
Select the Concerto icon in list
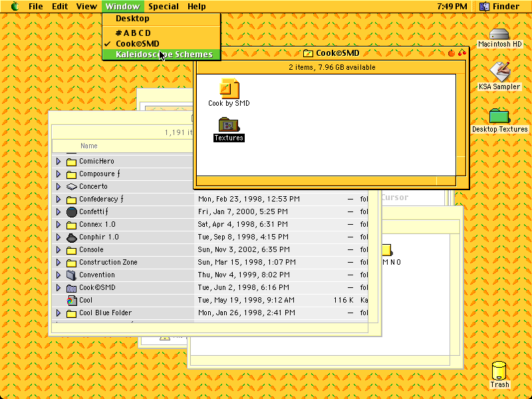(71, 187)
